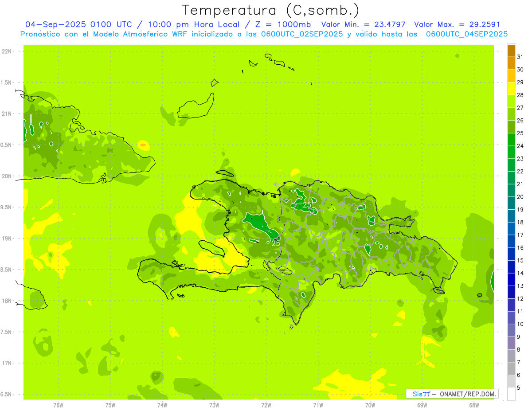
Task: Click color scale value "7"
Action: pyautogui.click(x=519, y=362)
